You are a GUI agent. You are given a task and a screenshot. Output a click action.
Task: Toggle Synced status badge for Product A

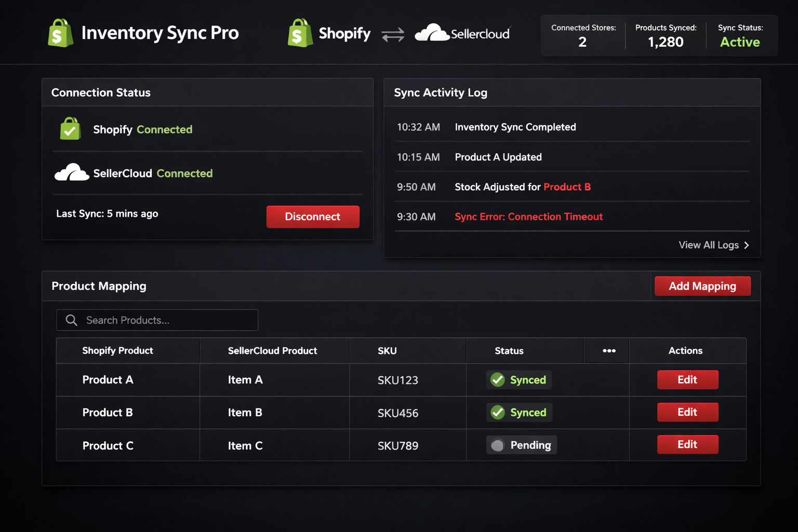(518, 380)
